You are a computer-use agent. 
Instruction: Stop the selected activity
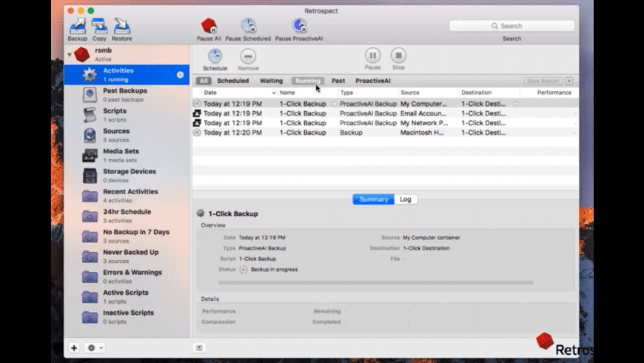398,55
